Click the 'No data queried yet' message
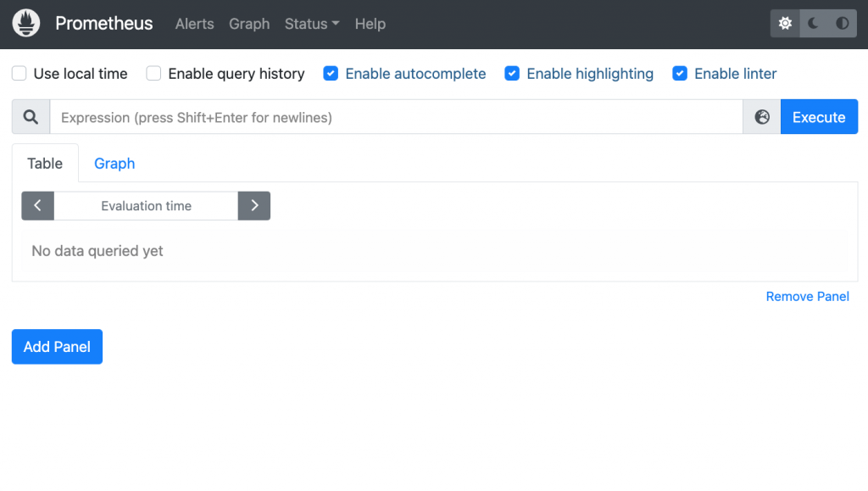This screenshot has width=868, height=491. pyautogui.click(x=97, y=251)
